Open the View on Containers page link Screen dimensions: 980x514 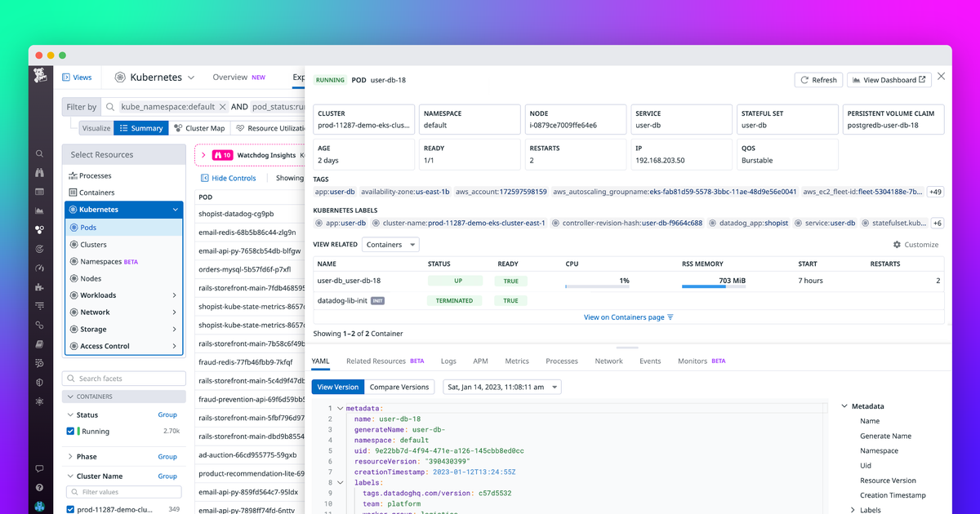point(629,317)
